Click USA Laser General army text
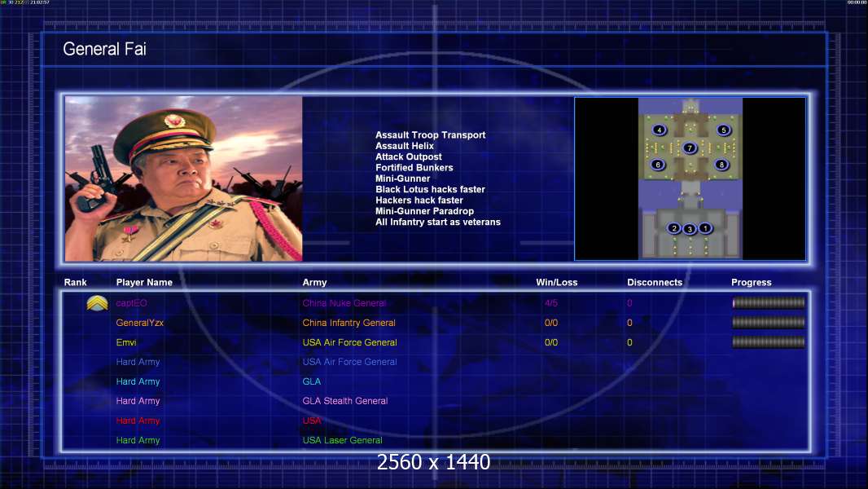This screenshot has height=489, width=868. click(x=342, y=440)
